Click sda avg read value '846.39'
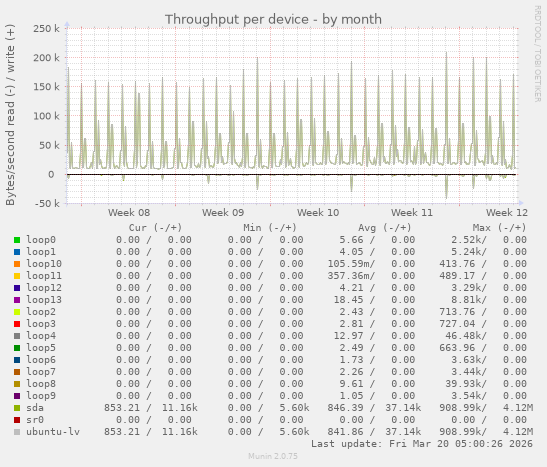 pyautogui.click(x=345, y=408)
